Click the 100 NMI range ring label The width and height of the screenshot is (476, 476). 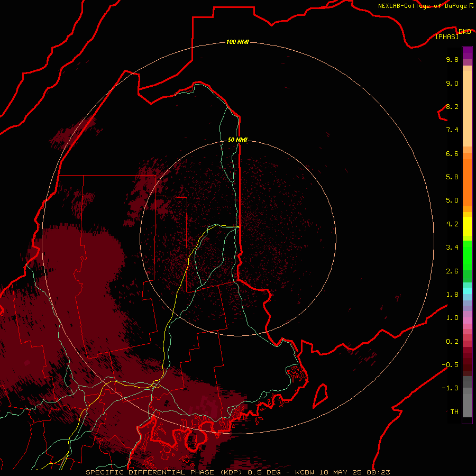coord(237,42)
